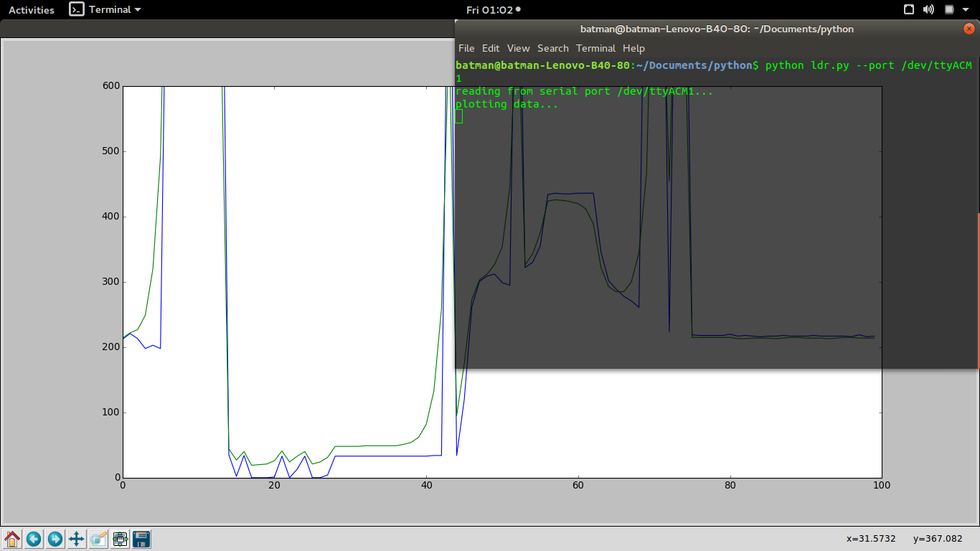
Task: Open clock and calendar showing Fri 01:02
Action: click(494, 9)
